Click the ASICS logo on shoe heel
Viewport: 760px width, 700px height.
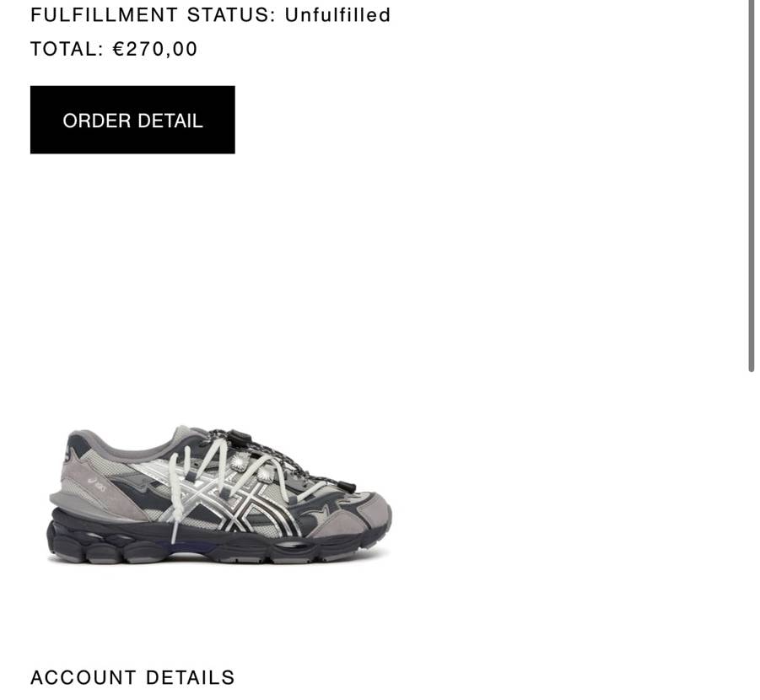[96, 485]
